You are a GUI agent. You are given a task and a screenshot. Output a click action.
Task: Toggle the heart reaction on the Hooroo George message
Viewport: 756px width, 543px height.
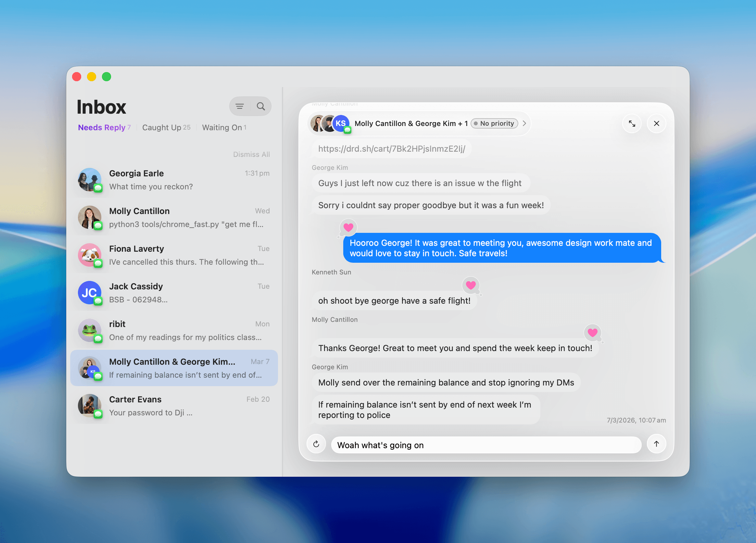[x=348, y=227]
